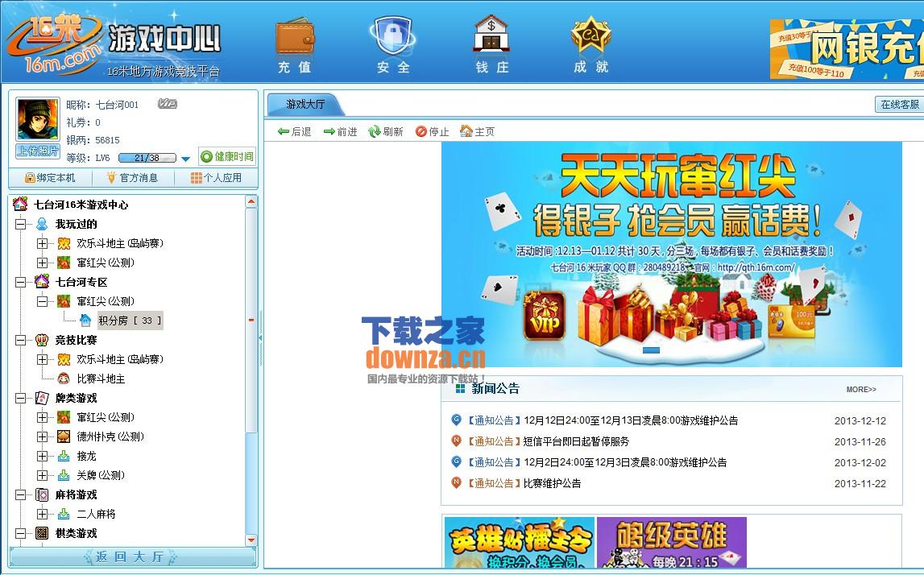
Task: Click the 刷新 refresh button
Action: tap(386, 131)
